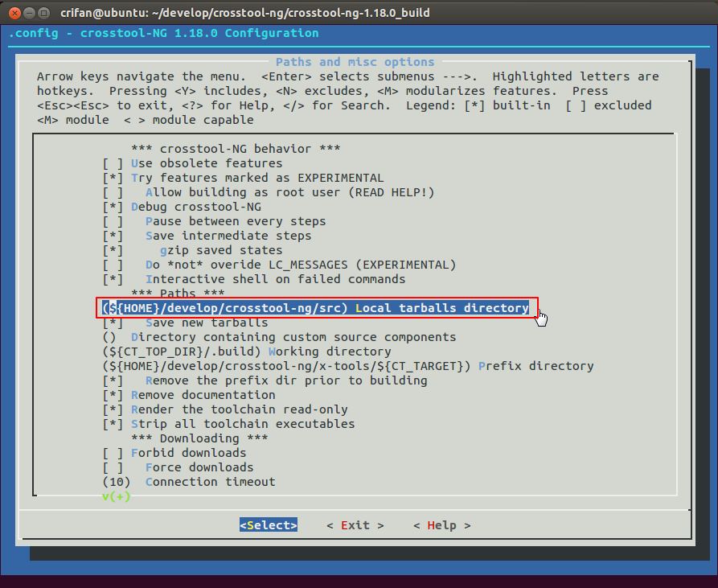Screen dimensions: 718x588
Task: Toggle gzip saved states option
Action: click(x=193, y=250)
